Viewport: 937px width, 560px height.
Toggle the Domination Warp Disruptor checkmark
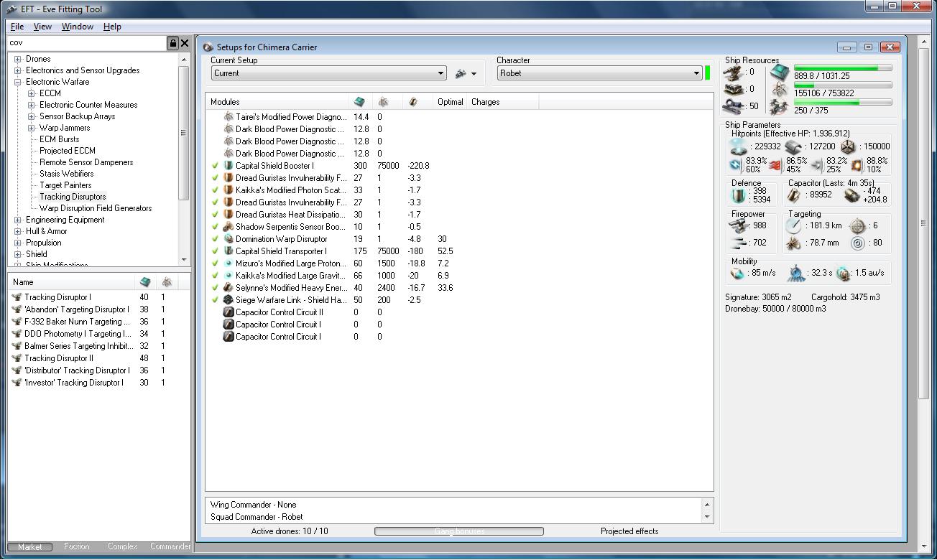(215, 239)
